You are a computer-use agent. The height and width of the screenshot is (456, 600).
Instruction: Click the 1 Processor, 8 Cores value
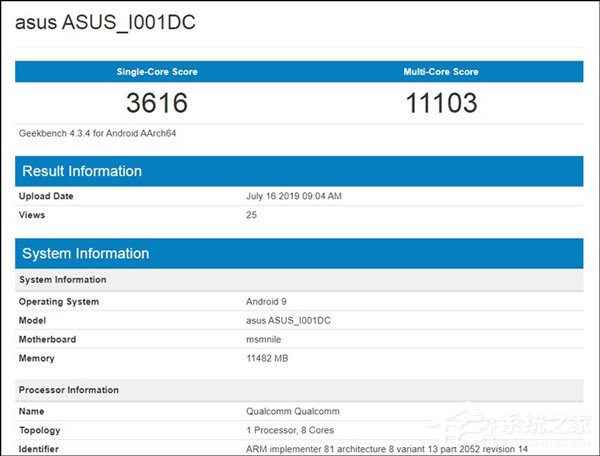tap(290, 430)
